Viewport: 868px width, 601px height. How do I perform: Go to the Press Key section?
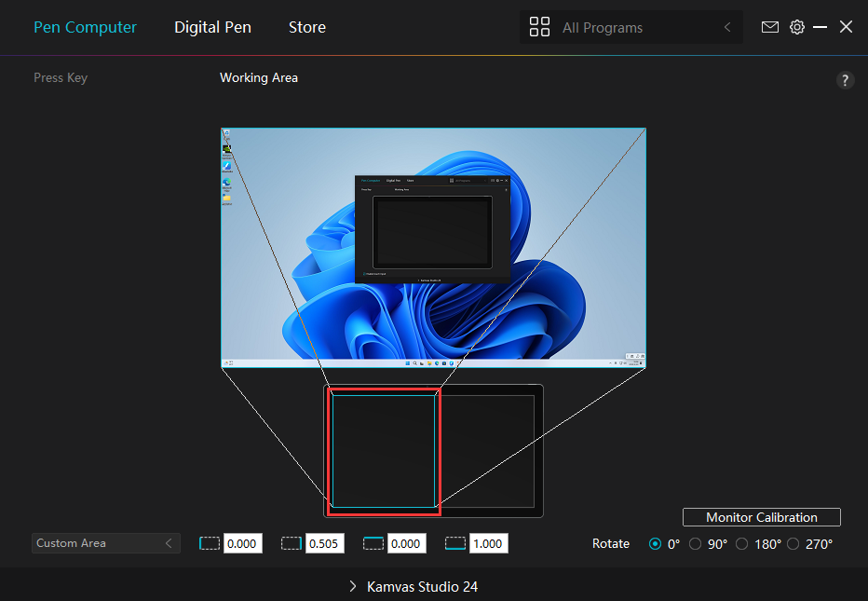pyautogui.click(x=61, y=77)
